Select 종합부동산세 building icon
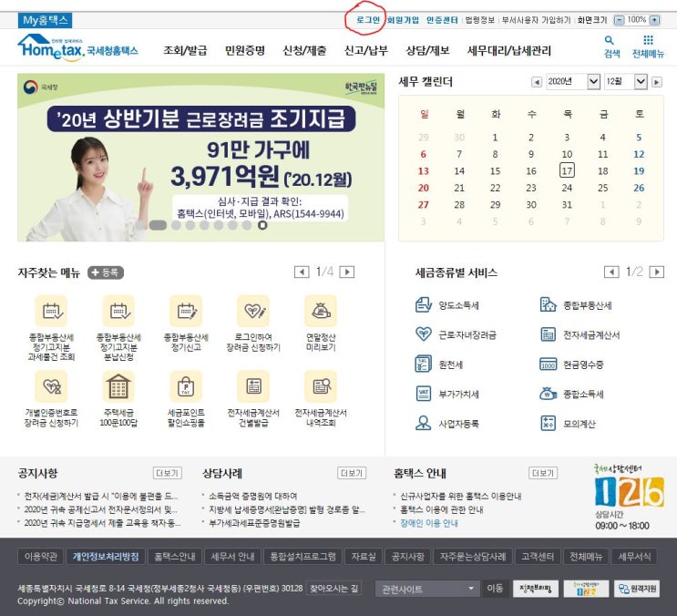 tap(549, 304)
